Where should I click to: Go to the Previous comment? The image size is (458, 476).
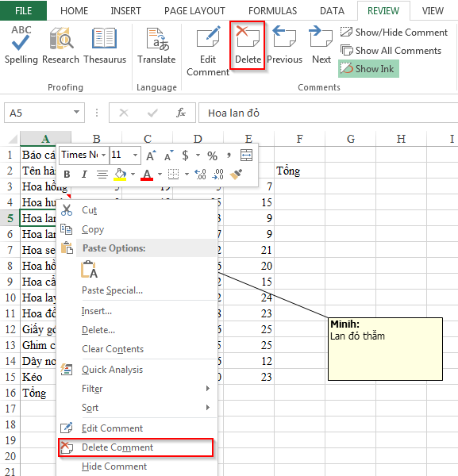click(x=285, y=45)
